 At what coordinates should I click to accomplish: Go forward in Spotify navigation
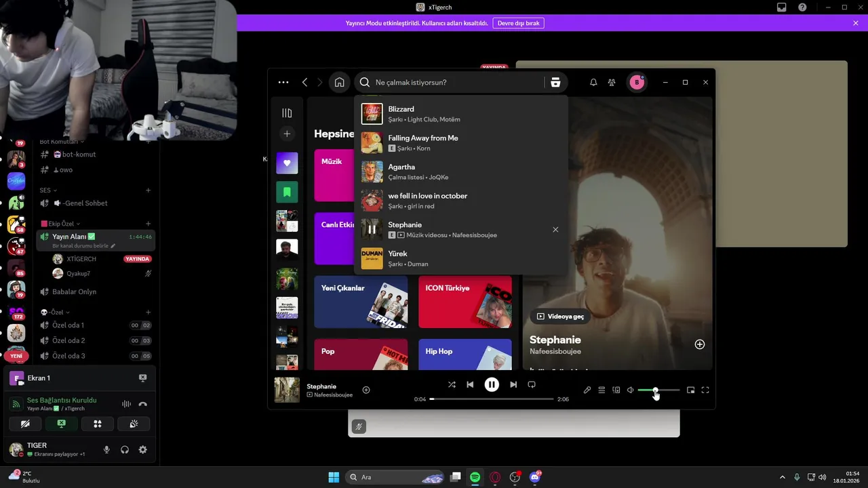coord(320,82)
